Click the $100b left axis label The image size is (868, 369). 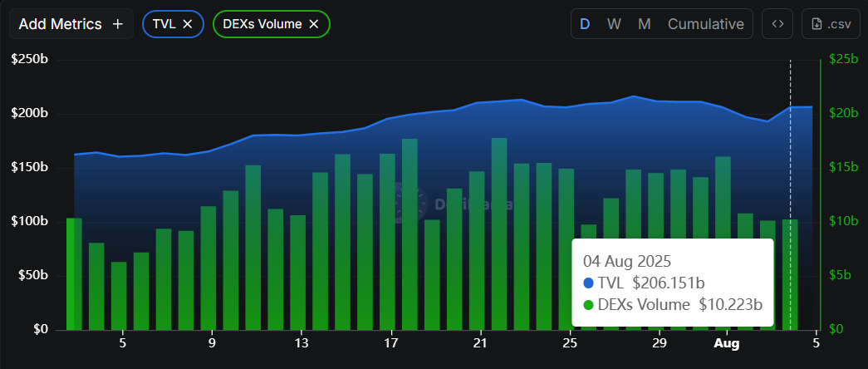coord(30,222)
